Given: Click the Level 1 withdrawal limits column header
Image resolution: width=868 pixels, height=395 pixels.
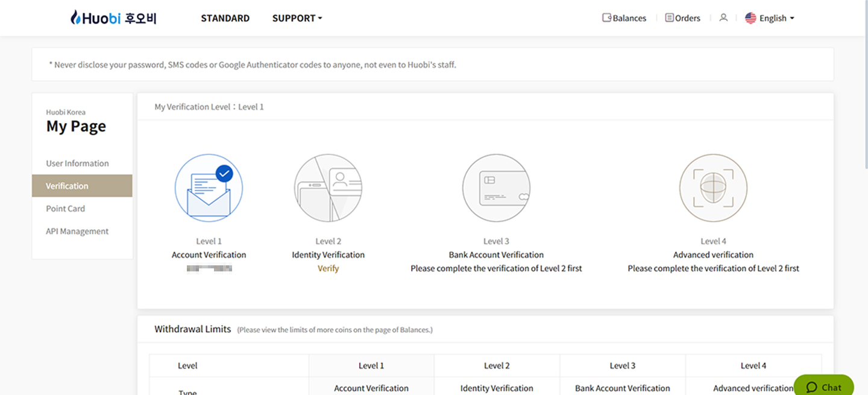Looking at the screenshot, I should pos(371,365).
